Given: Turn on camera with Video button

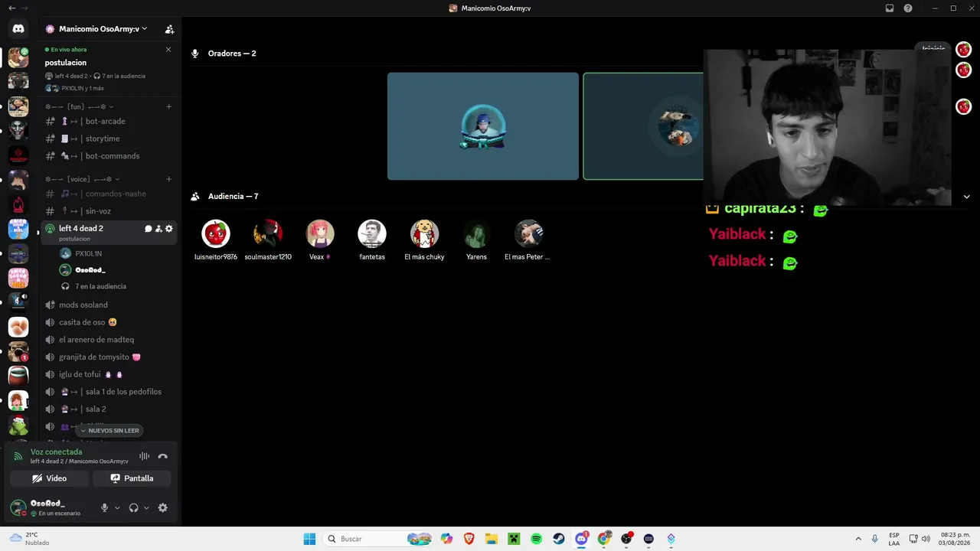Looking at the screenshot, I should pos(49,478).
